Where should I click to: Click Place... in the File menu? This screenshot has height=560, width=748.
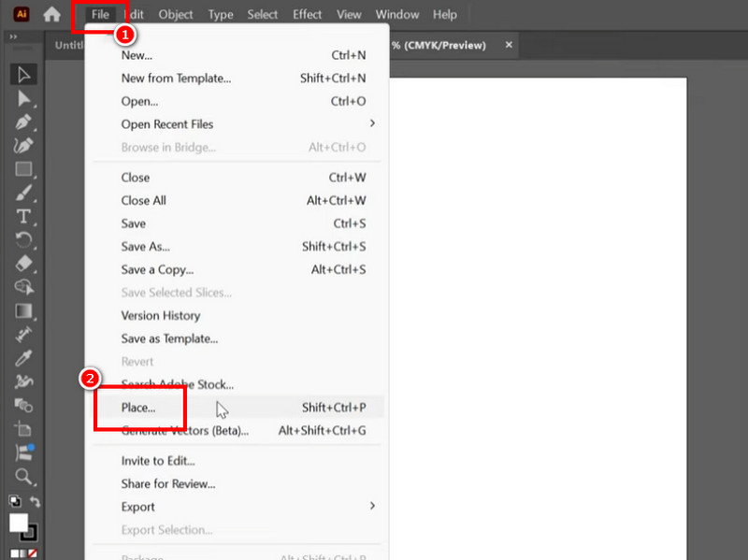coord(138,408)
